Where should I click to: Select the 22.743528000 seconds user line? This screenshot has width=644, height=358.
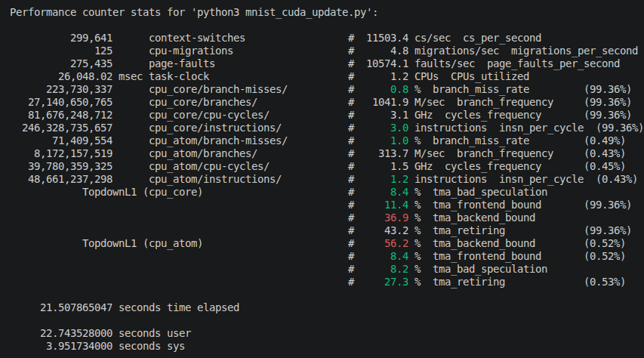[x=116, y=333]
